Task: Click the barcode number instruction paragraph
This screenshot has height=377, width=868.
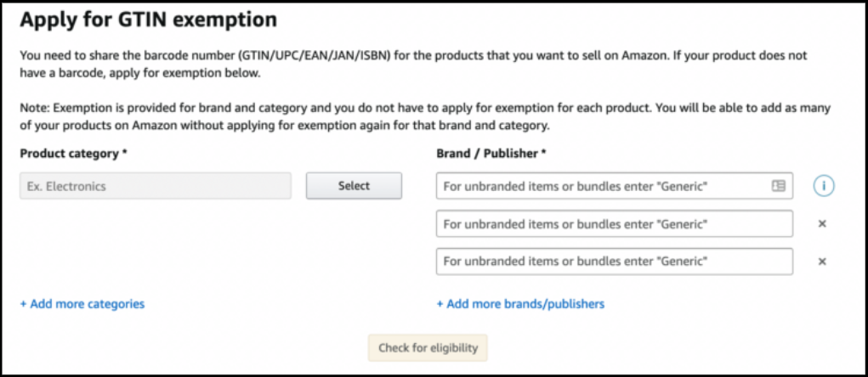Action: (412, 64)
